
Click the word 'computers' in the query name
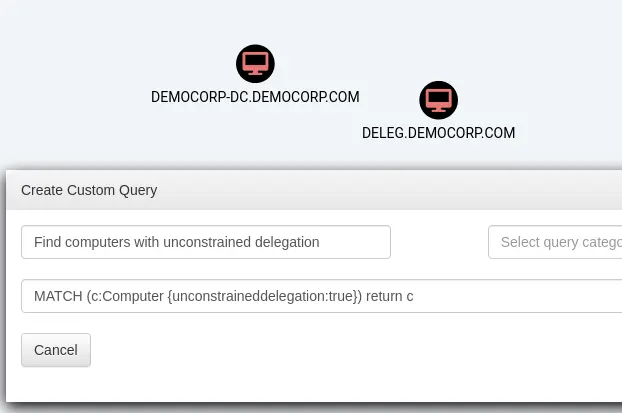96,242
